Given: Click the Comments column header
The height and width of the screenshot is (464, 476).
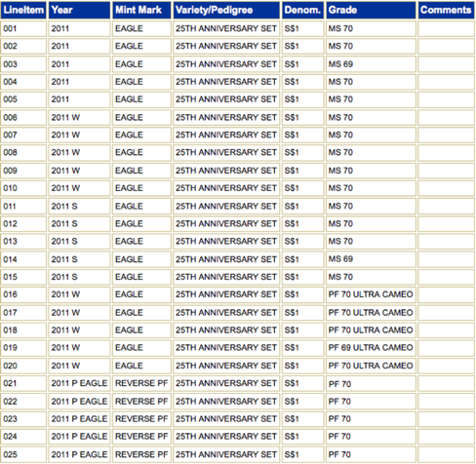Looking at the screenshot, I should 446,10.
